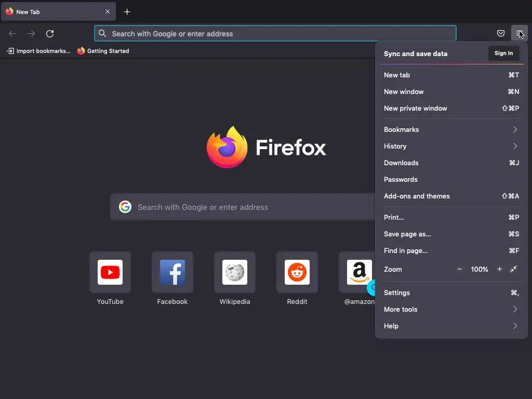
Task: Open a new tab with plus icon
Action: coord(127,12)
